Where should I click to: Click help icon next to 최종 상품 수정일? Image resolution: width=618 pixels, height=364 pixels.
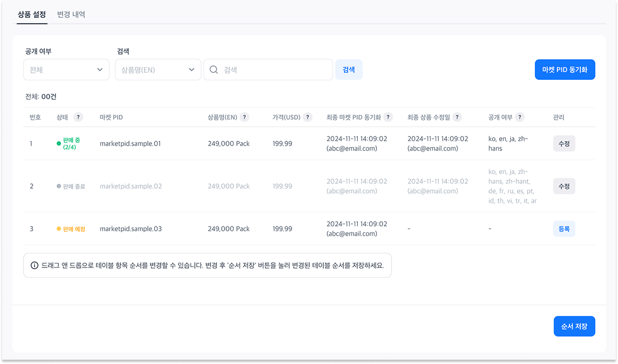(457, 118)
